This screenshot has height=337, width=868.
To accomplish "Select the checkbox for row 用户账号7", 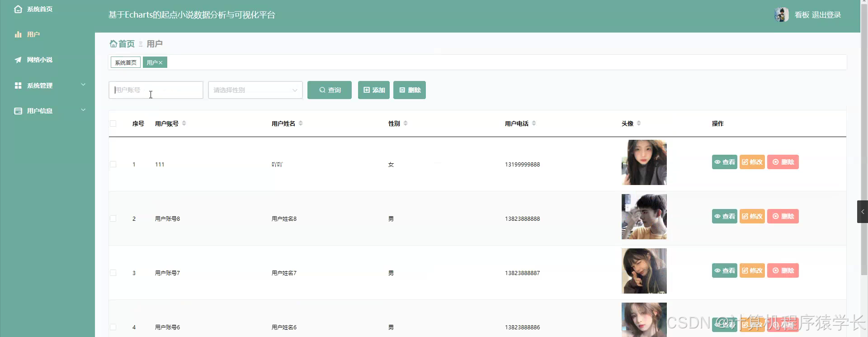I will tap(113, 273).
